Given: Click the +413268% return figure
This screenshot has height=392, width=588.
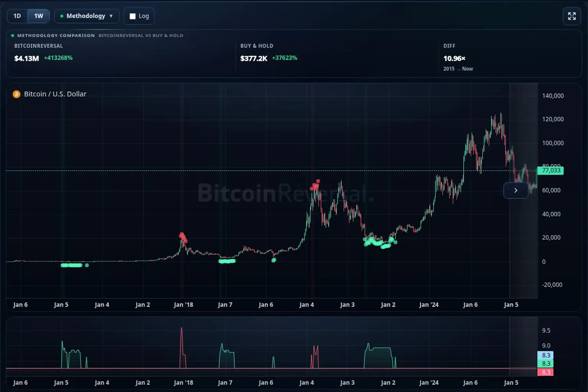Looking at the screenshot, I should click(58, 58).
